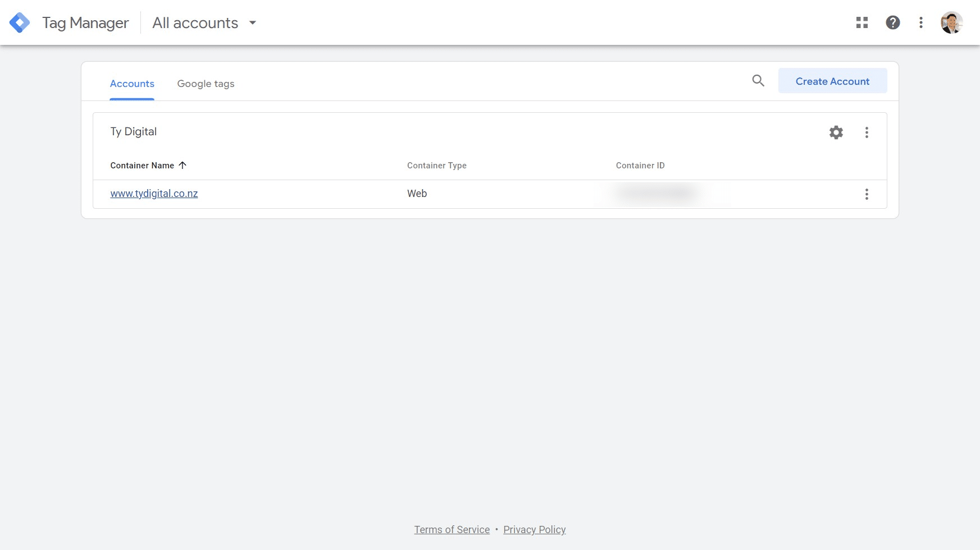Open the Privacy Policy link
980x550 pixels.
[x=534, y=530]
